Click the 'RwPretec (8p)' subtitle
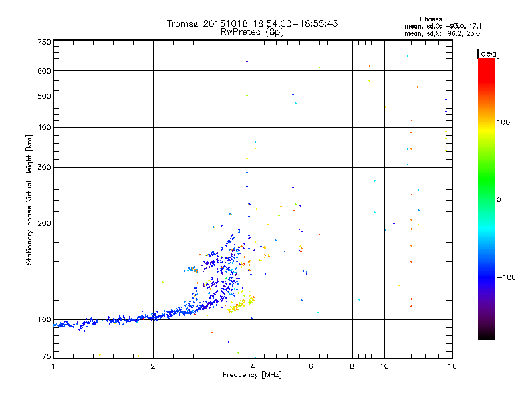 point(252,32)
